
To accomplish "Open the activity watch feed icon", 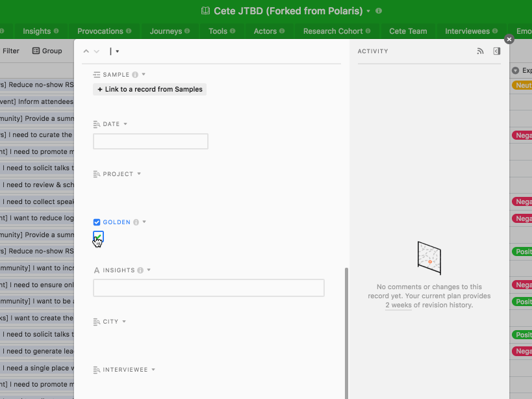I will 480,51.
